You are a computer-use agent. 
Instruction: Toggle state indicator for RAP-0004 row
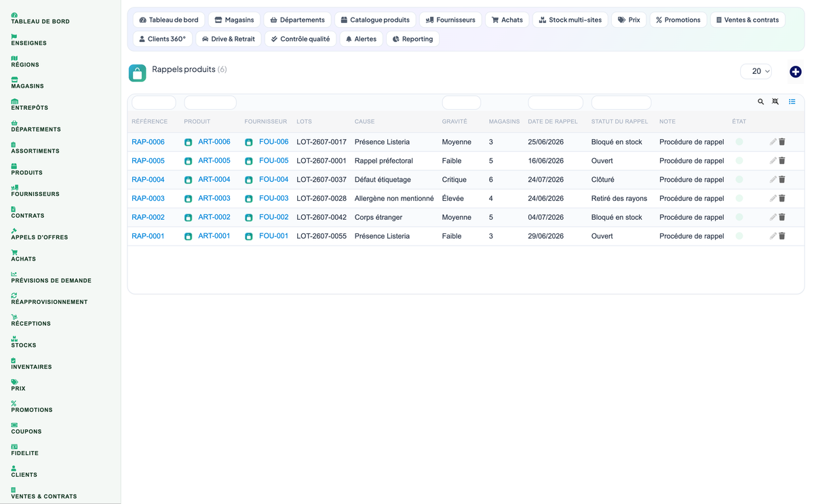click(739, 180)
